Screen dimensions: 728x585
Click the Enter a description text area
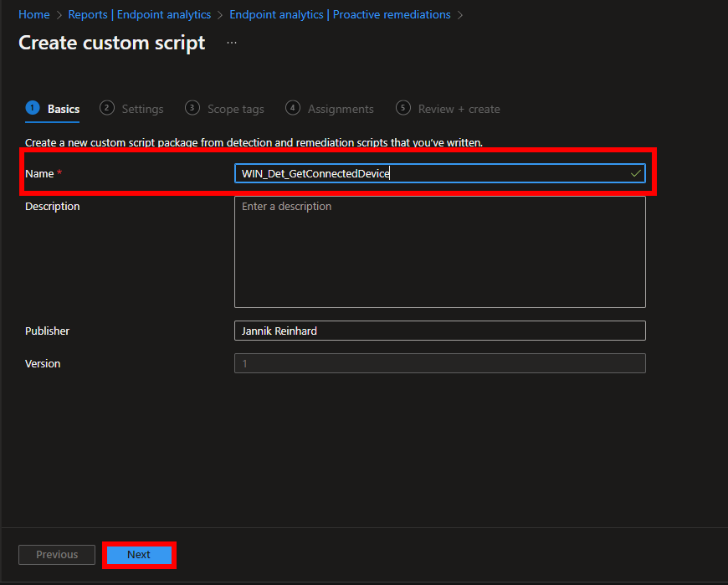(439, 251)
